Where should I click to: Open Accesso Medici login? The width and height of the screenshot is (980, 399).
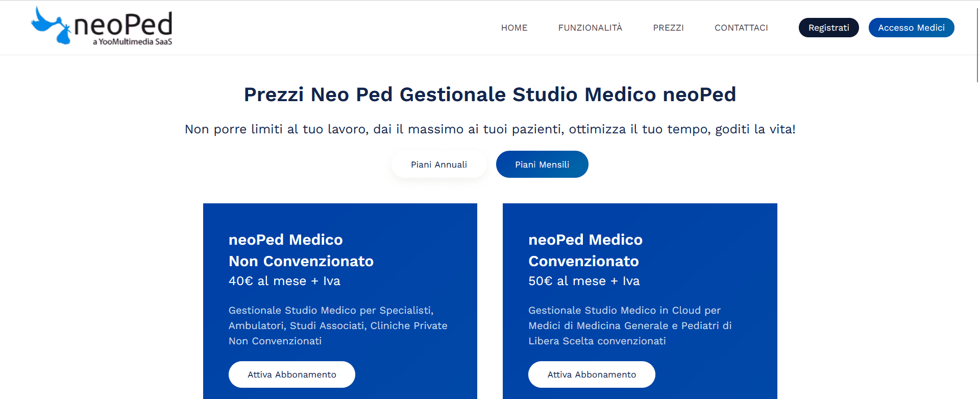tap(911, 28)
